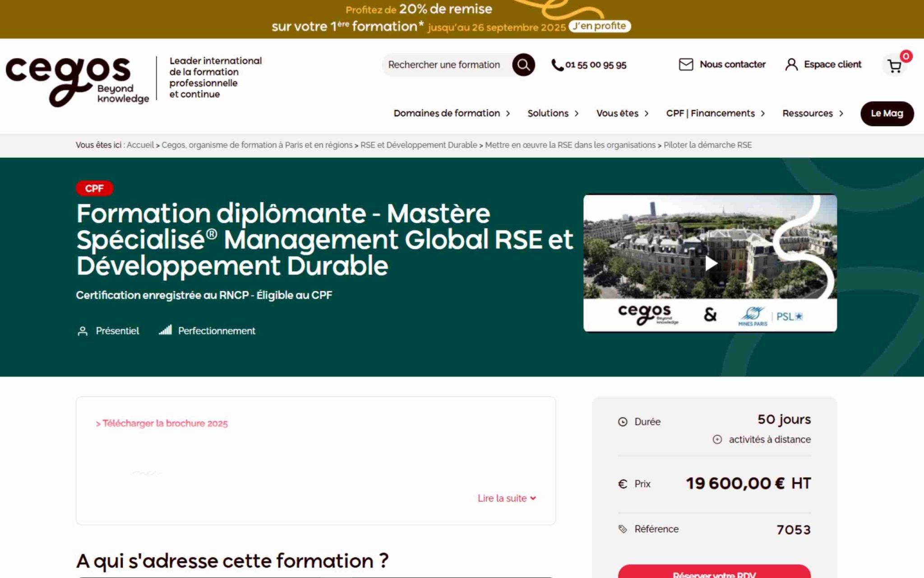The width and height of the screenshot is (924, 578).
Task: Expand the Vous êtes menu
Action: [x=623, y=113]
